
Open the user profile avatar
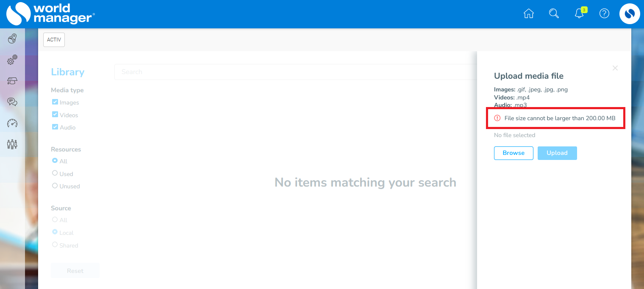click(x=630, y=14)
